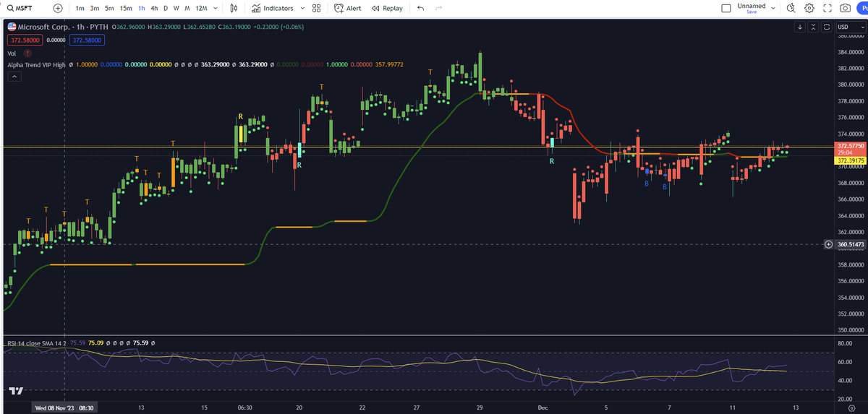Open the candlestick chart type menu

[x=233, y=8]
